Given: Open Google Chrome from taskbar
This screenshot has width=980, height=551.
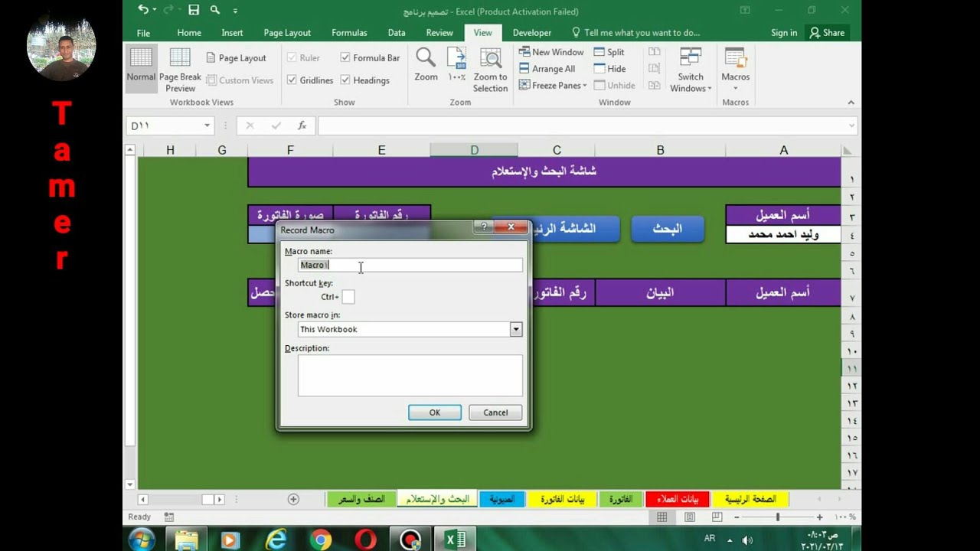Looking at the screenshot, I should (x=321, y=540).
